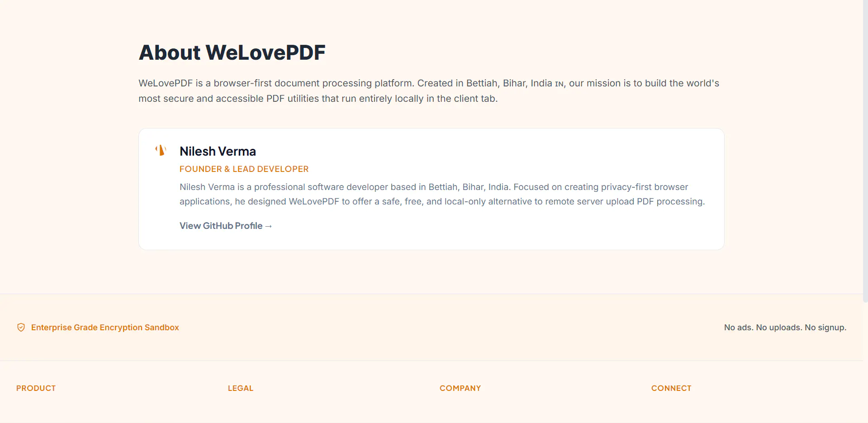Click the Nilesh Verma bio paragraph
This screenshot has height=423, width=868.
coord(442,194)
